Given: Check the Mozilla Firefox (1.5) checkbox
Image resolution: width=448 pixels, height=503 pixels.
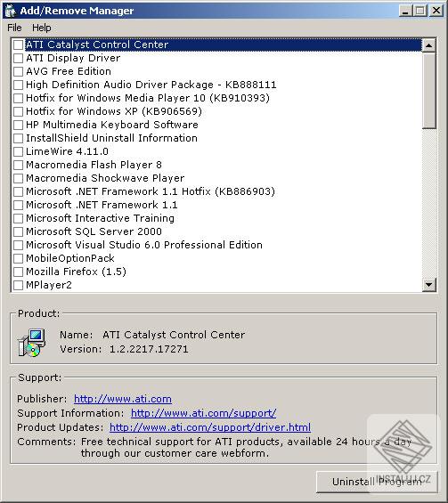Looking at the screenshot, I should [19, 272].
